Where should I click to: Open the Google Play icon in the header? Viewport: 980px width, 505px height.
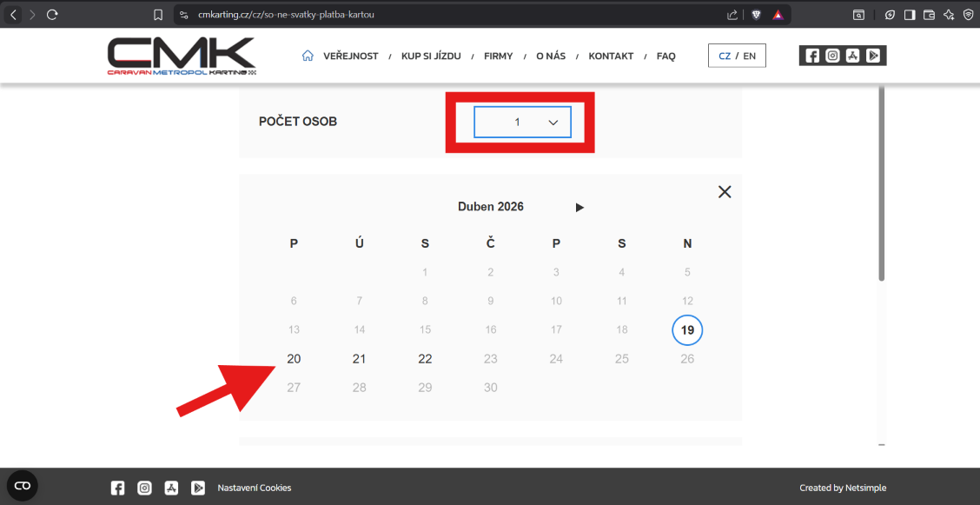pyautogui.click(x=873, y=56)
